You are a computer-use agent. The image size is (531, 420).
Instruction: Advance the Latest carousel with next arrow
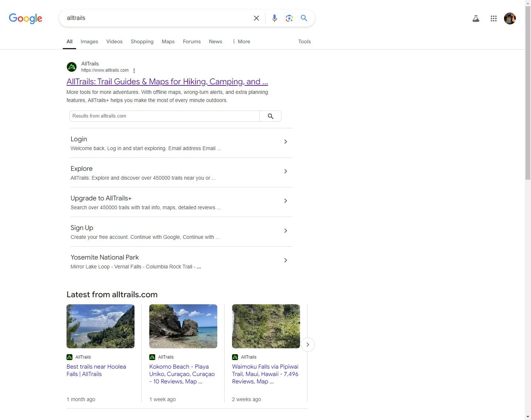(x=308, y=345)
